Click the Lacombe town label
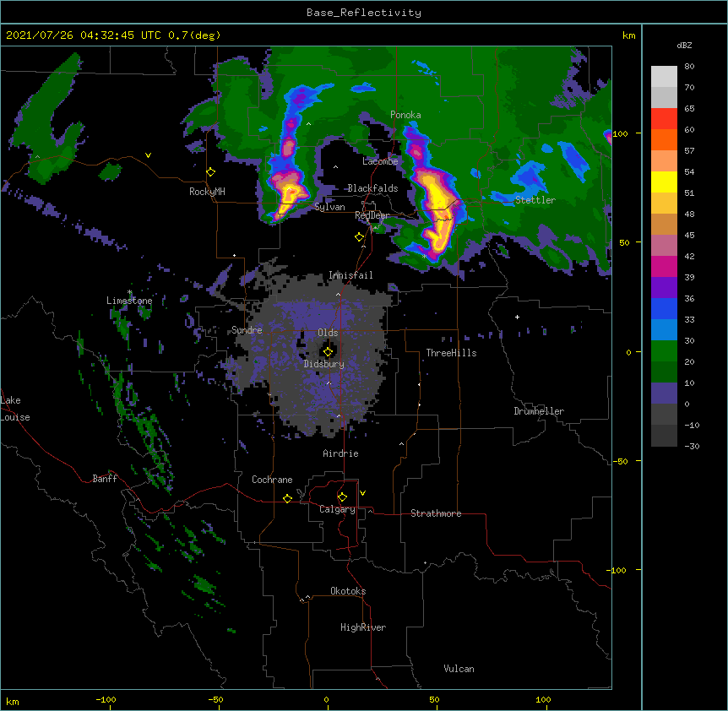The width and height of the screenshot is (728, 711). point(380,161)
